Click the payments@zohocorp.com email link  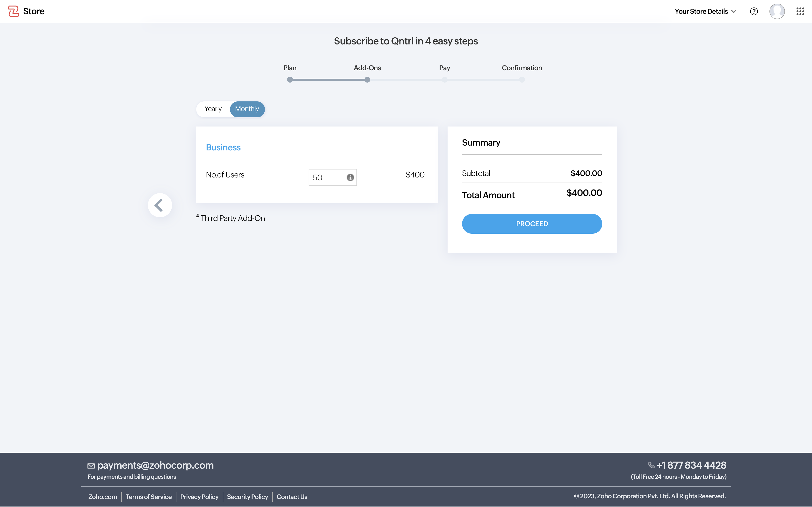click(155, 465)
